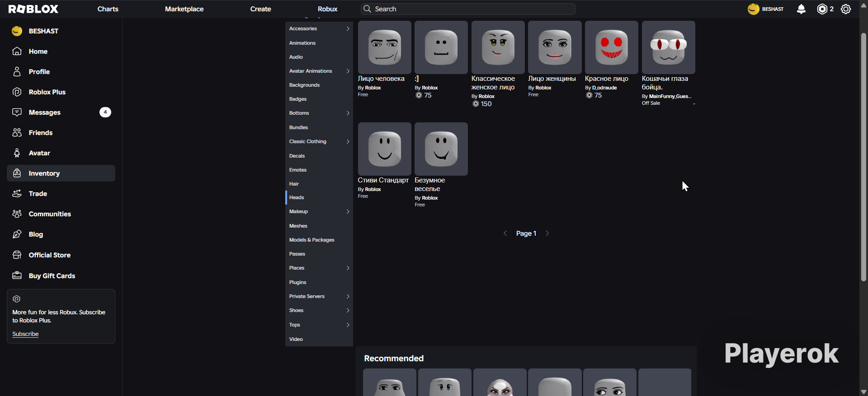The image size is (868, 396).
Task: Expand the Tops category arrow
Action: [348, 325]
